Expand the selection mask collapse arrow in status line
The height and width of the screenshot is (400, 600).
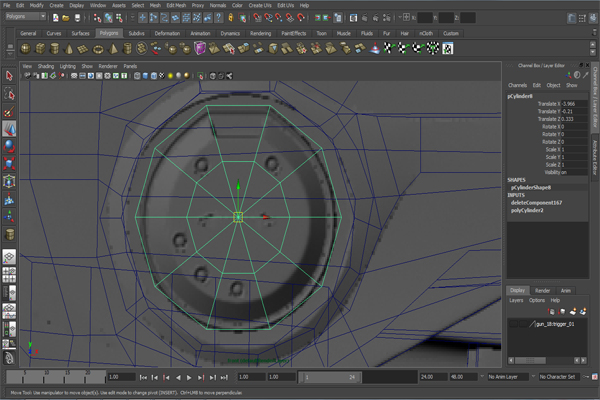point(132,18)
